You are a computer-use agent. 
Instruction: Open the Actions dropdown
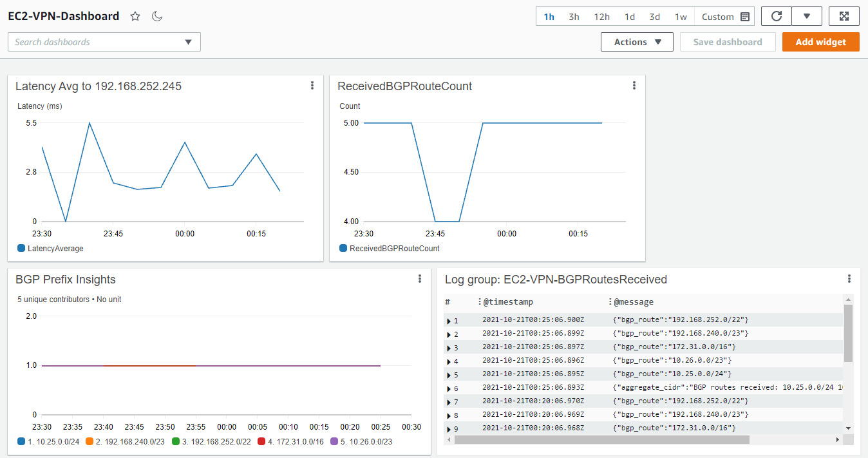click(x=637, y=41)
